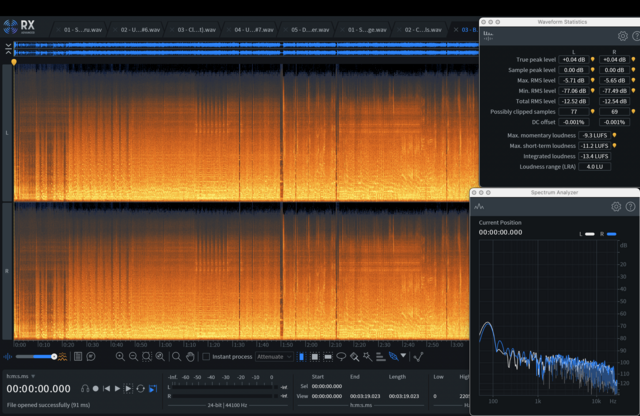640x416 pixels.
Task: Open the channel/clip list panel icon
Action: coord(78,356)
